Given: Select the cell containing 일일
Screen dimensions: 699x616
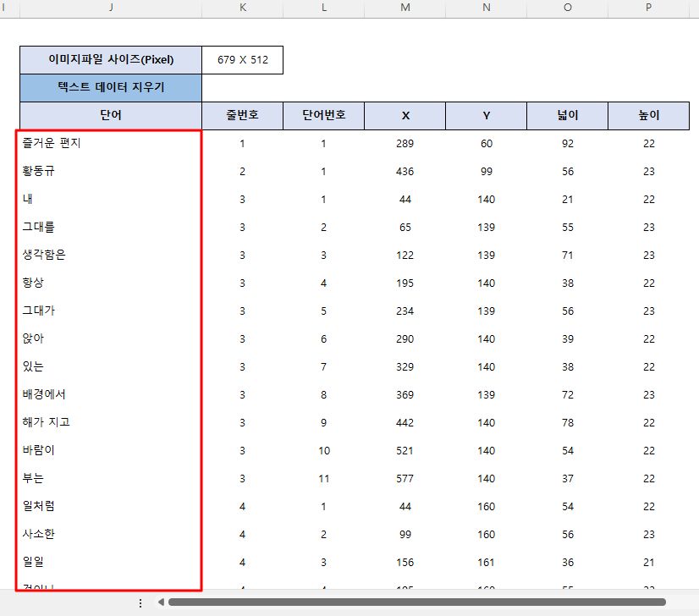Looking at the screenshot, I should click(x=111, y=563).
